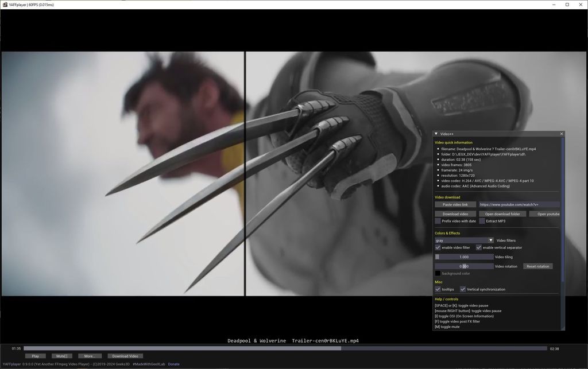Click the Video++ panel scrollbar
This screenshot has height=369, width=588.
[x=563, y=210]
